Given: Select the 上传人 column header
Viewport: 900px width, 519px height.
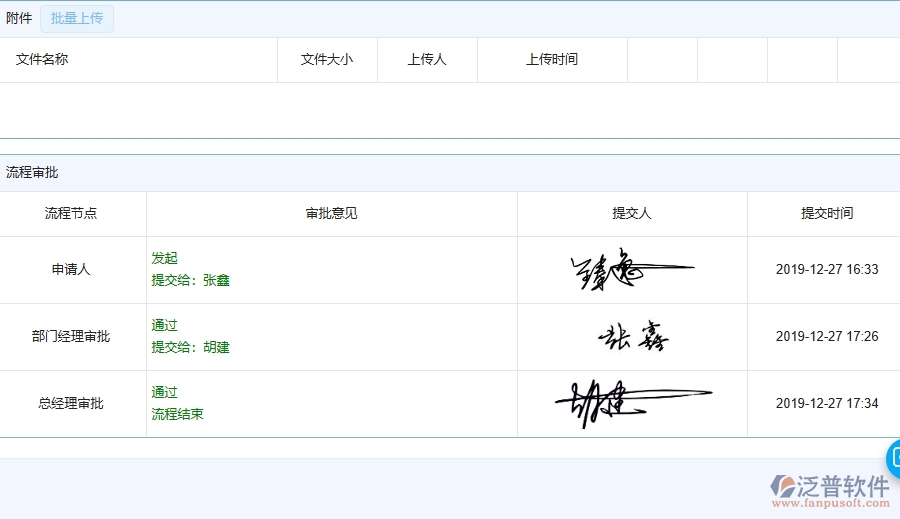Looking at the screenshot, I should pos(427,59).
